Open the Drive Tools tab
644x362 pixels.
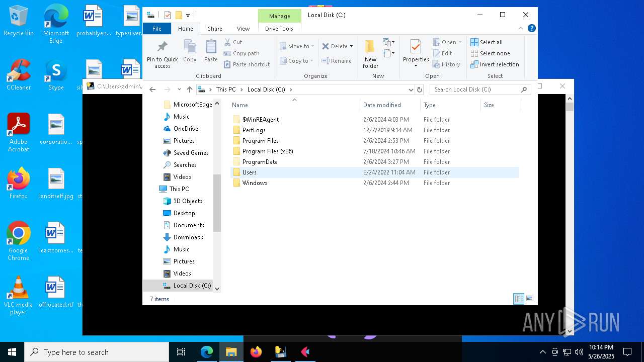pyautogui.click(x=279, y=29)
